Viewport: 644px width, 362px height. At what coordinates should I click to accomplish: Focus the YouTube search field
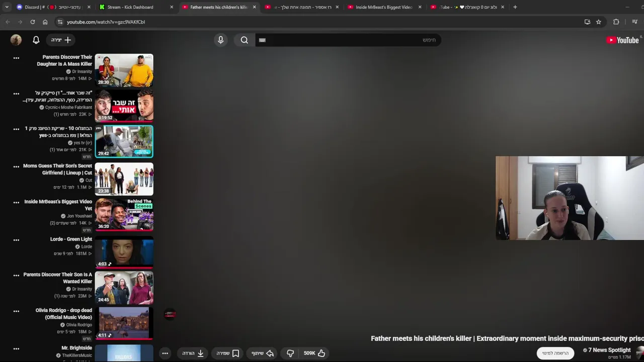coord(348,40)
